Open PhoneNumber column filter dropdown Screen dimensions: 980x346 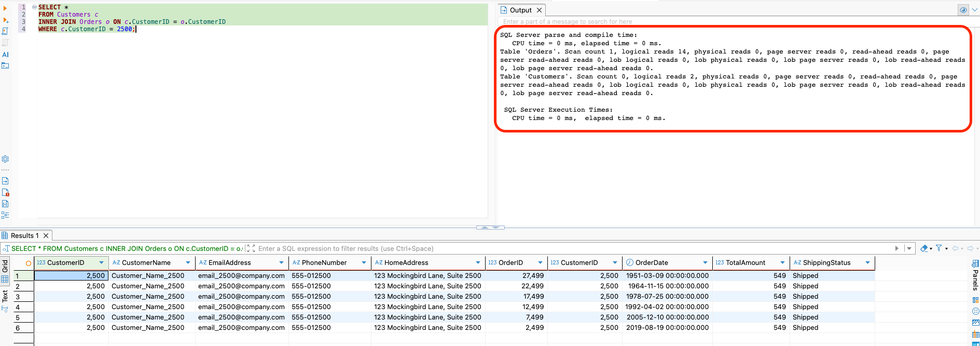point(364,263)
